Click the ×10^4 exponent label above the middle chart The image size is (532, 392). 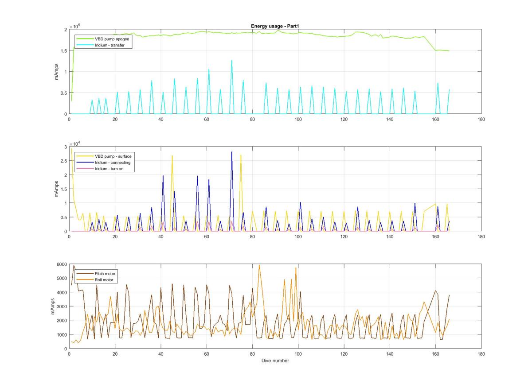tap(75, 144)
